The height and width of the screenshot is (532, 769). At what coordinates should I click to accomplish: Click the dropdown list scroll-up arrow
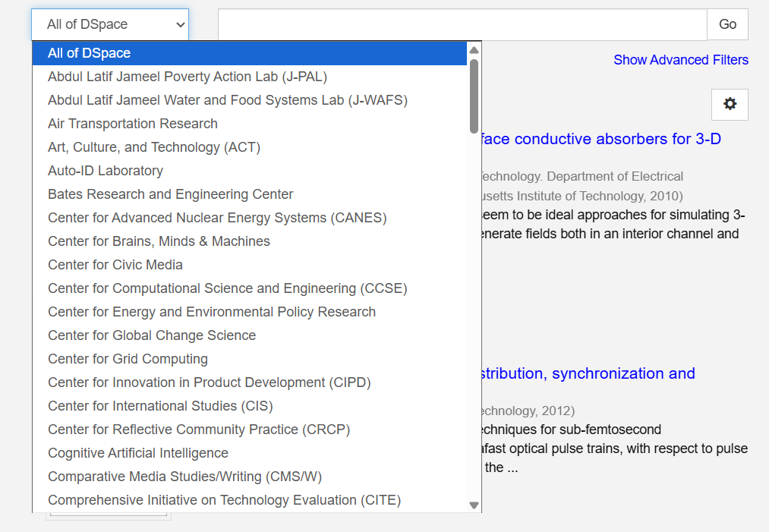click(474, 51)
